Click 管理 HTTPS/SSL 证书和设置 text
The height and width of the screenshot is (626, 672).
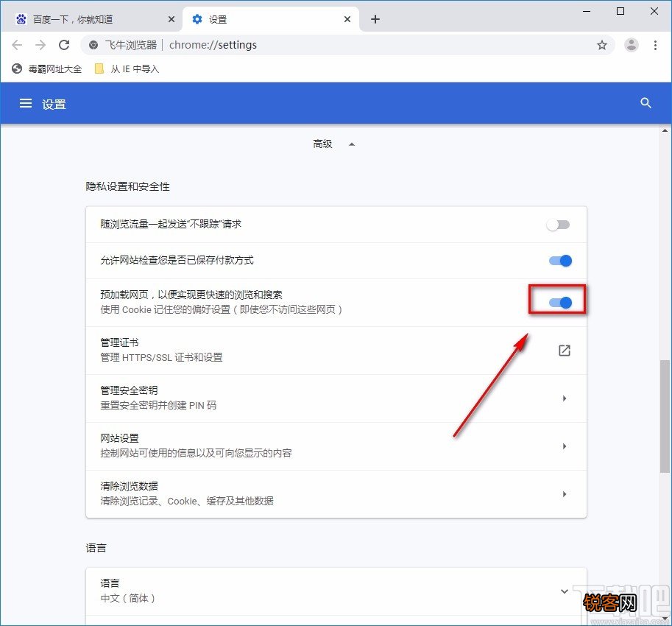(162, 357)
